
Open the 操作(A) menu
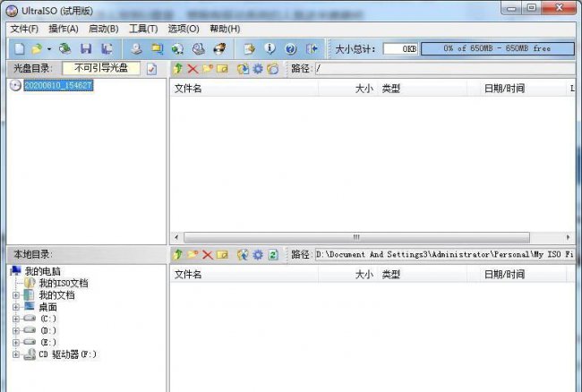click(x=64, y=29)
